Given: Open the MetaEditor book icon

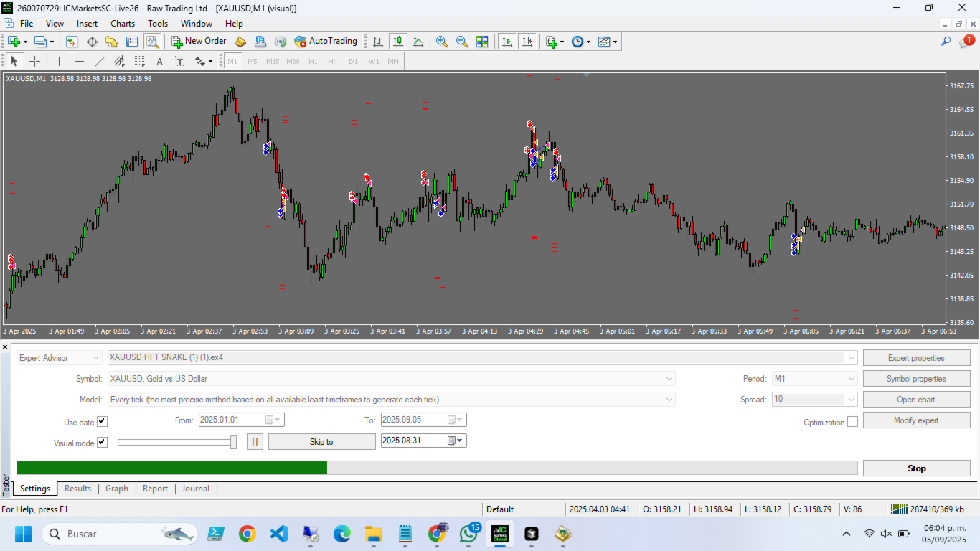Looking at the screenshot, I should tap(240, 42).
